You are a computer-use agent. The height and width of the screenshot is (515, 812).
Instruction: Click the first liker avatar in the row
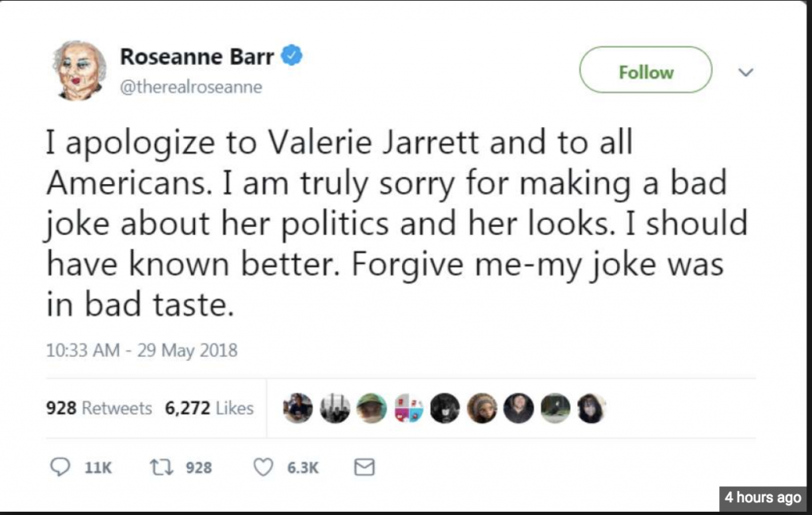click(x=298, y=408)
